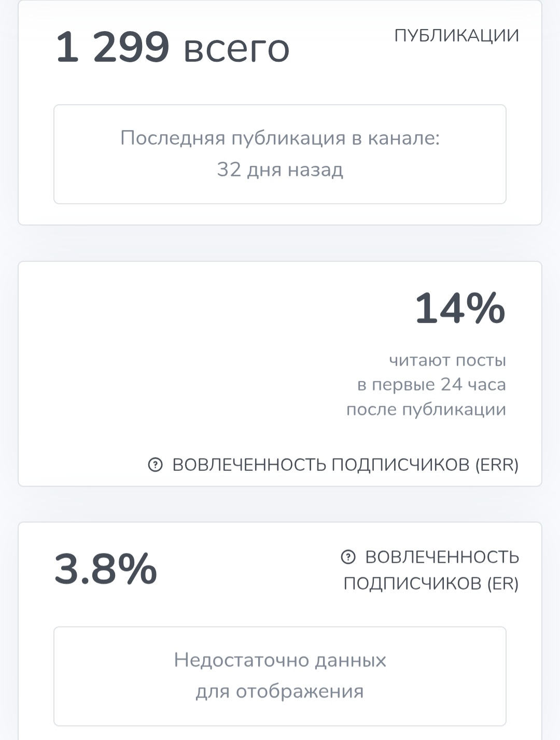Click the 14% ERR value
The image size is (560, 740).
(x=460, y=309)
